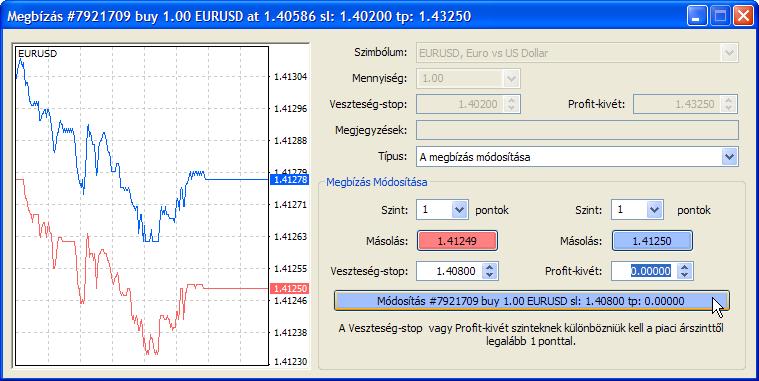Screen dimensions: 759x381
Task: Click the Mennyiség 1.00 combo box
Action: 468,78
